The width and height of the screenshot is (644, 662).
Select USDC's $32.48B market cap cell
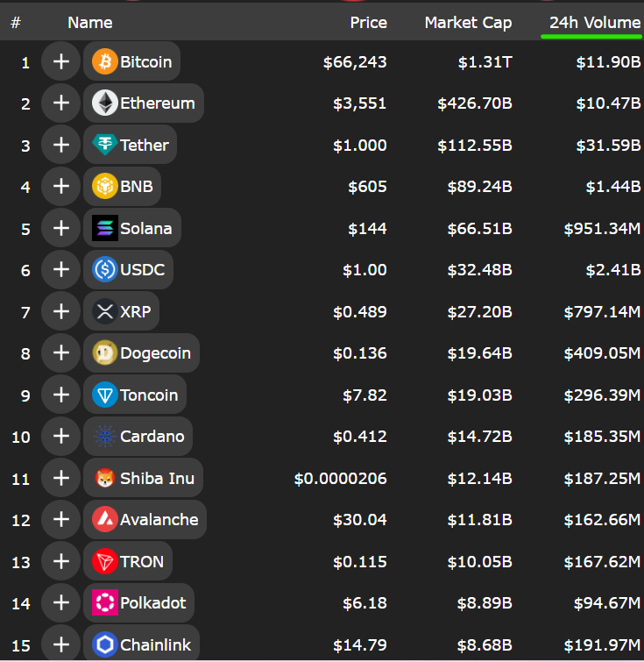(479, 270)
